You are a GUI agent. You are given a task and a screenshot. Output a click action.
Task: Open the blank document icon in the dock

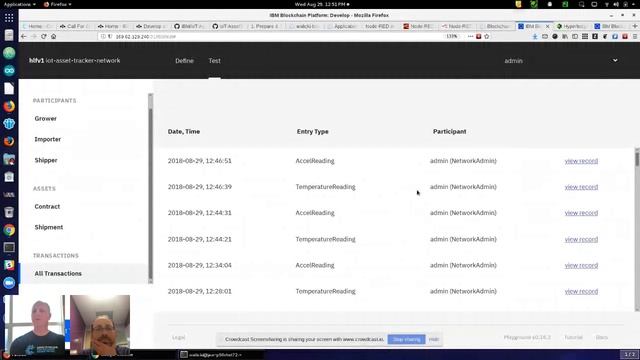(x=9, y=88)
